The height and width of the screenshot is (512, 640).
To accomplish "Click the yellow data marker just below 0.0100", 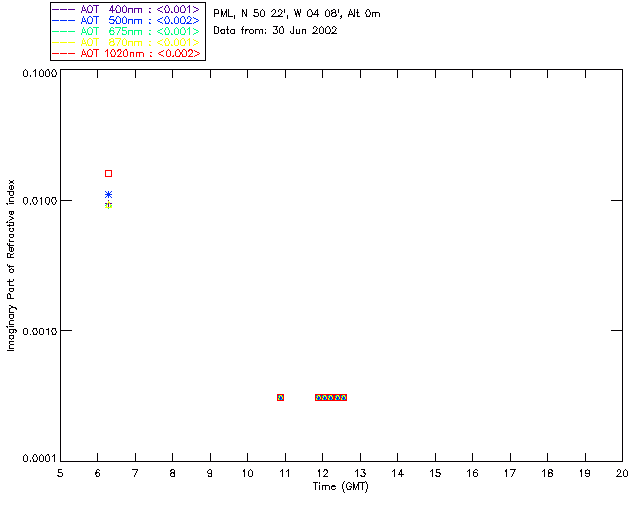I will 108,205.
